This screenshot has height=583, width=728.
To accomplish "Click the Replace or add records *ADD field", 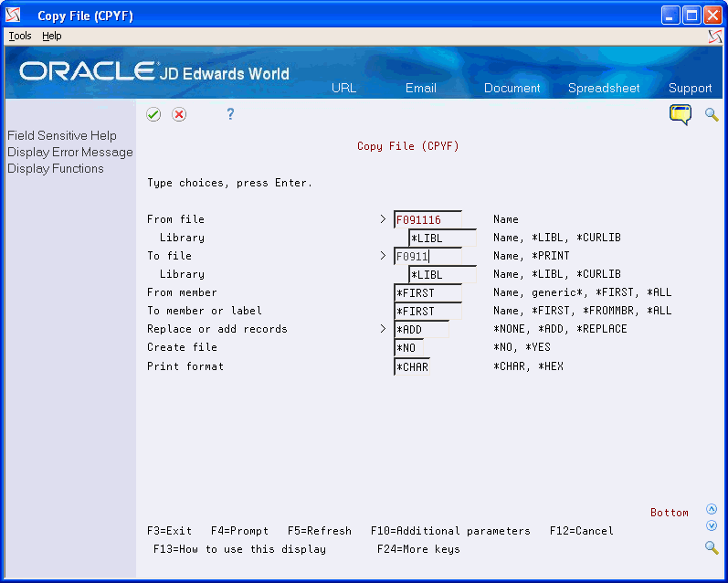I will pyautogui.click(x=421, y=329).
